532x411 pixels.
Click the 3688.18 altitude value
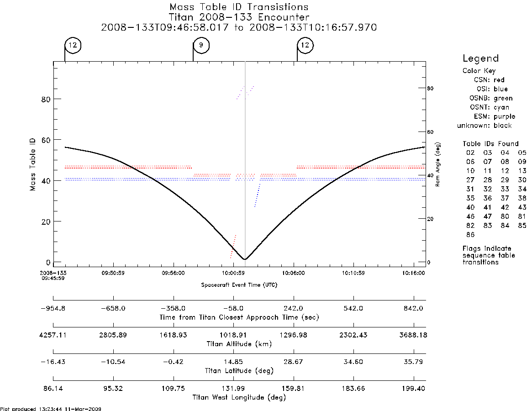(x=413, y=335)
